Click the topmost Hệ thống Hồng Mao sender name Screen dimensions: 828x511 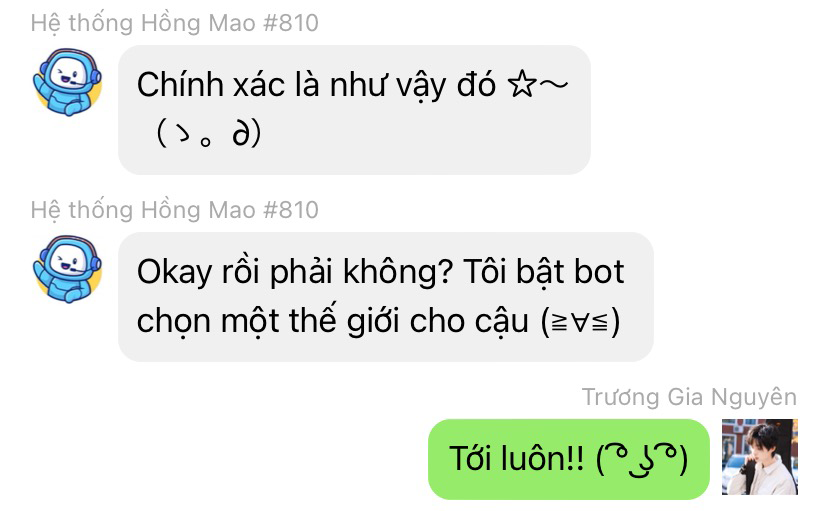pyautogui.click(x=175, y=23)
